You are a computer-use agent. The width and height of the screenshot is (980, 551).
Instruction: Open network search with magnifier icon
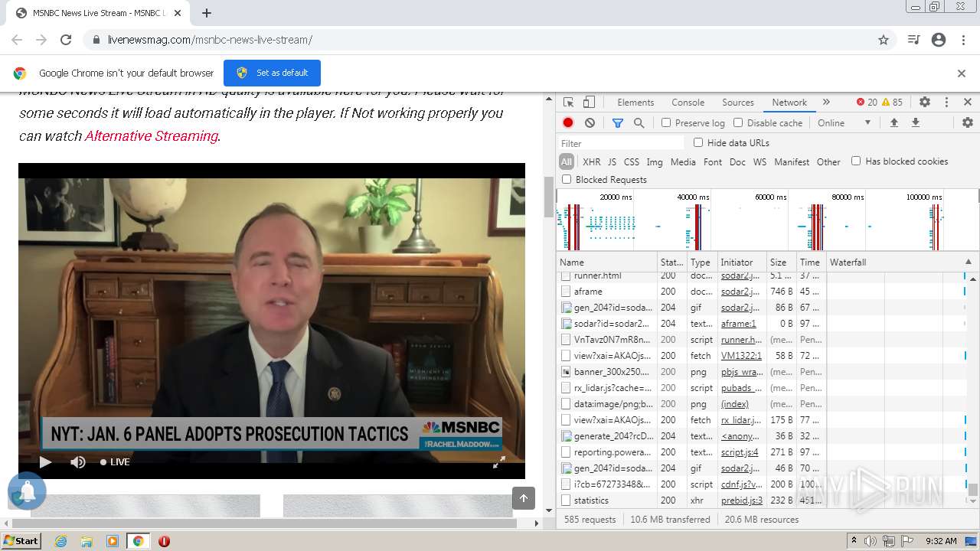click(639, 122)
